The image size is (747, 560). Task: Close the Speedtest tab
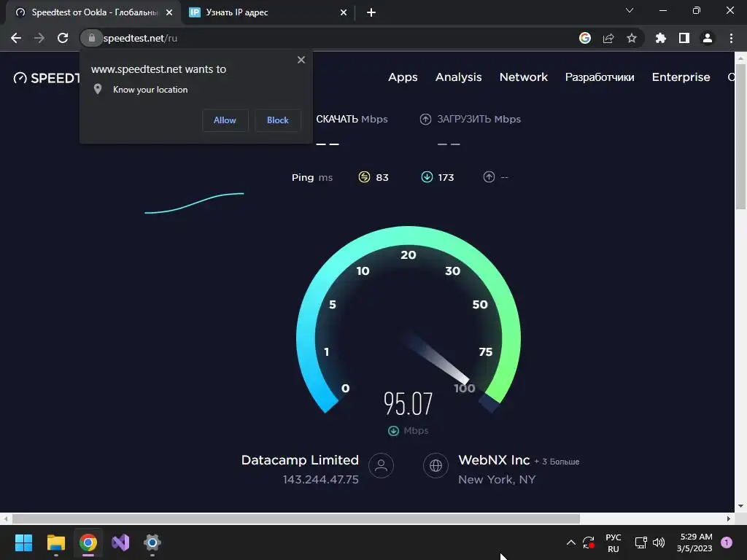pyautogui.click(x=169, y=12)
